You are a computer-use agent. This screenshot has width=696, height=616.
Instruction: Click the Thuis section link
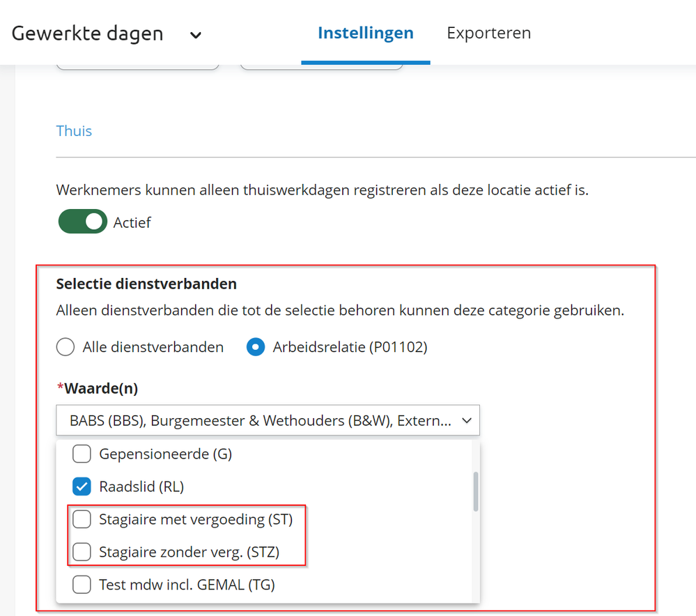(74, 131)
